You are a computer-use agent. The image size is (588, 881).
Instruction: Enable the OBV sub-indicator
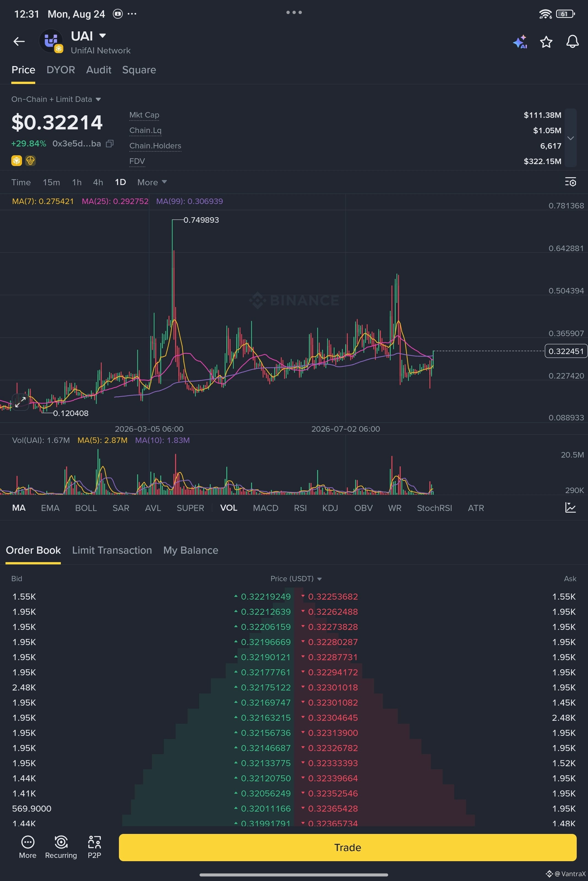coord(363,508)
